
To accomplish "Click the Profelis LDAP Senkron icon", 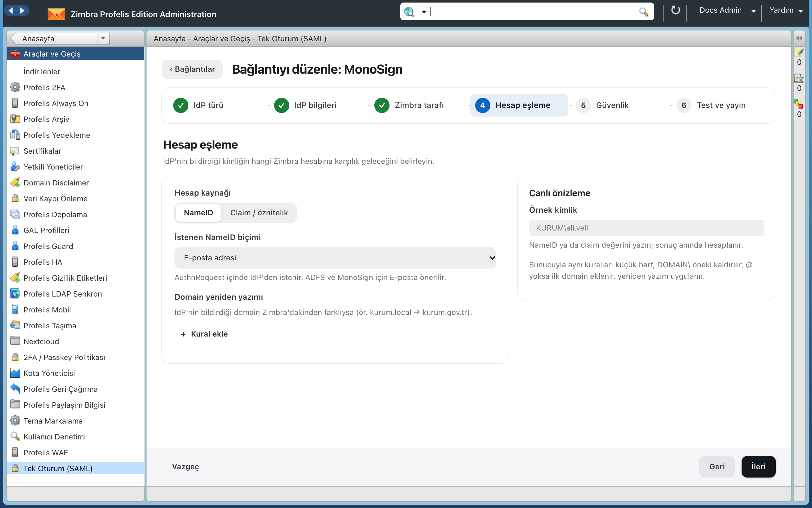I will 15,294.
